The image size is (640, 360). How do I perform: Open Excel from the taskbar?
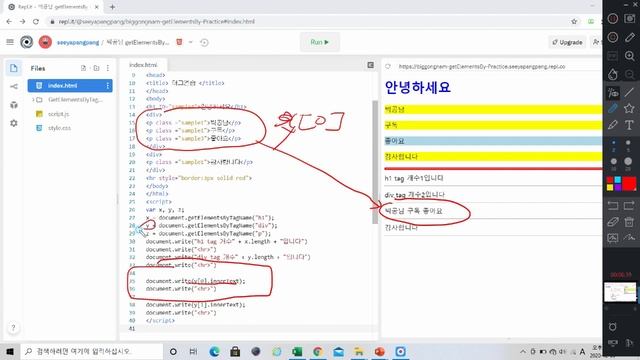tap(297, 351)
